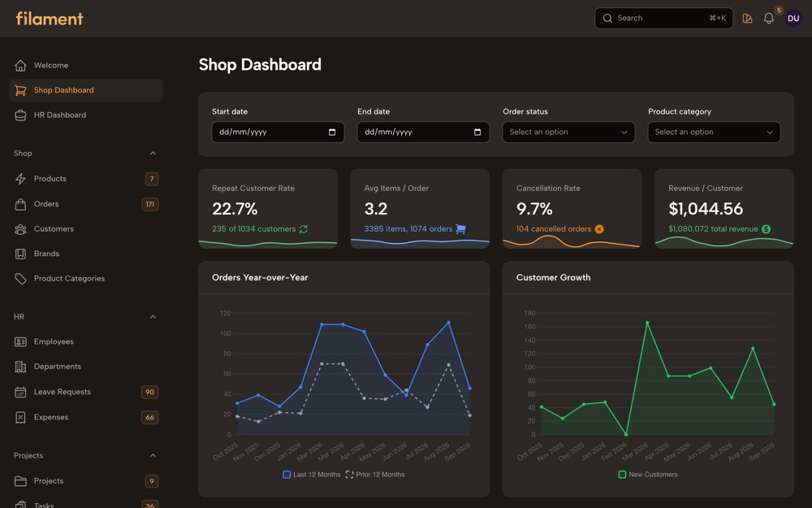
Task: Click the Leave Requests badge 90
Action: (149, 392)
